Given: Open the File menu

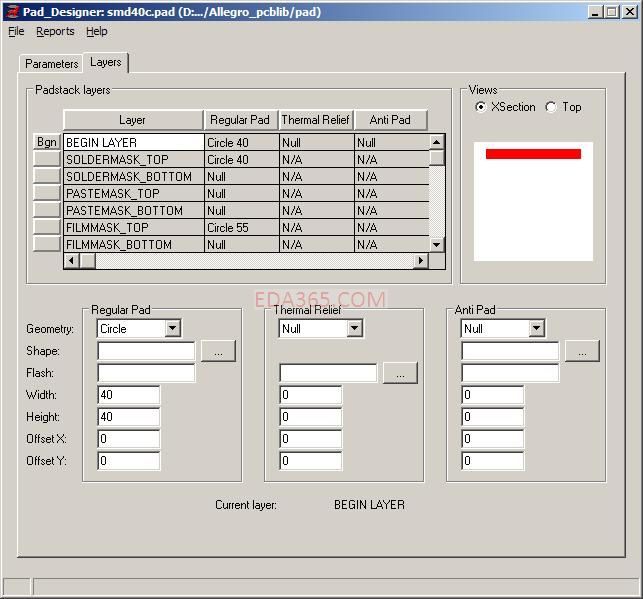Looking at the screenshot, I should pyautogui.click(x=16, y=31).
